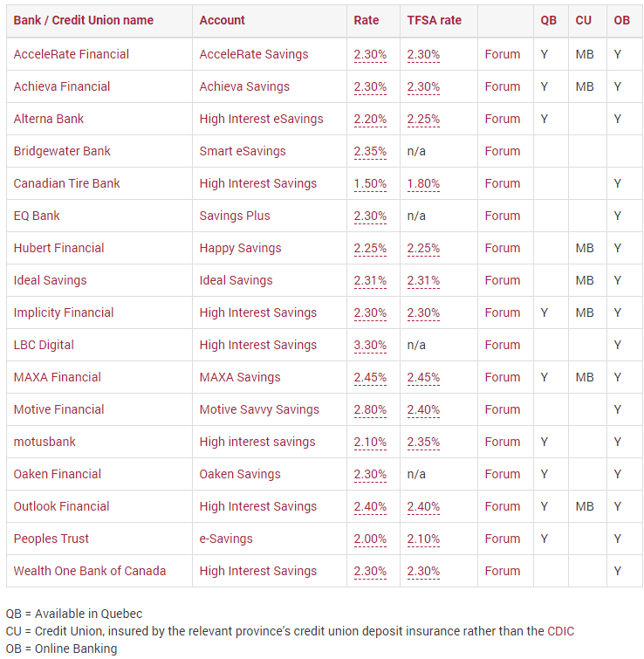Click Peoples Trust's 2.10% TFSA rate
644x659 pixels.
coord(423,539)
